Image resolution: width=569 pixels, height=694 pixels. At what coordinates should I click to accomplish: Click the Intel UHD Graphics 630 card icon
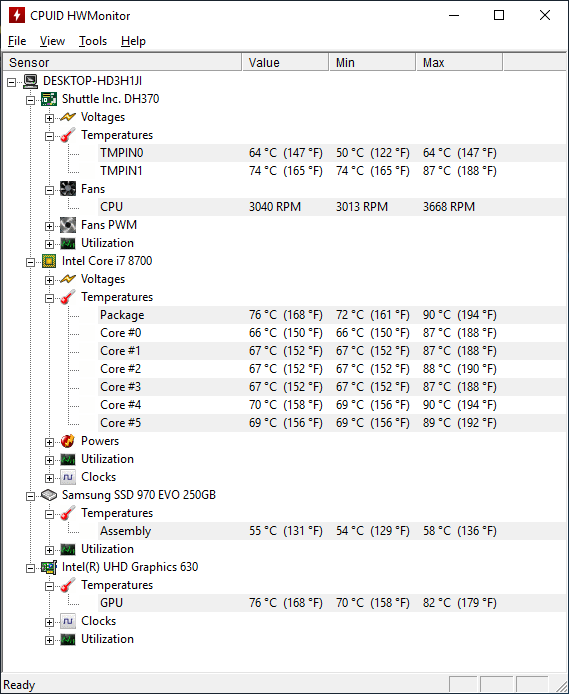point(49,567)
